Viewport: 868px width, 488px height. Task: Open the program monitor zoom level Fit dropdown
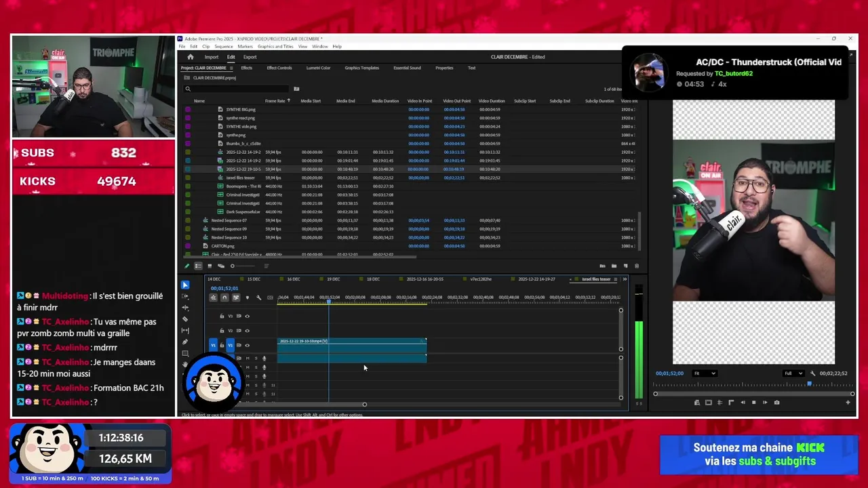tap(705, 373)
